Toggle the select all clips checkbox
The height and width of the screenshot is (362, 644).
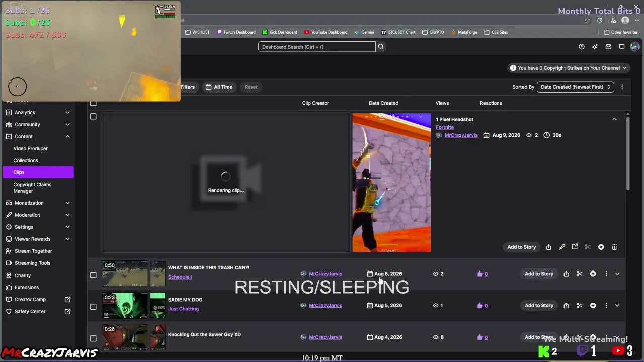point(93,103)
